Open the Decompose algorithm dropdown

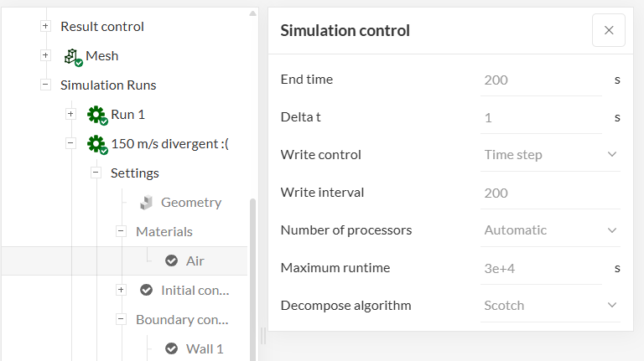coord(550,306)
